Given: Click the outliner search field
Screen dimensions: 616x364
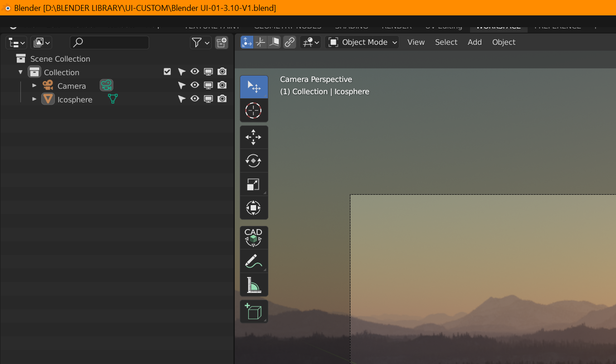Looking at the screenshot, I should [109, 43].
